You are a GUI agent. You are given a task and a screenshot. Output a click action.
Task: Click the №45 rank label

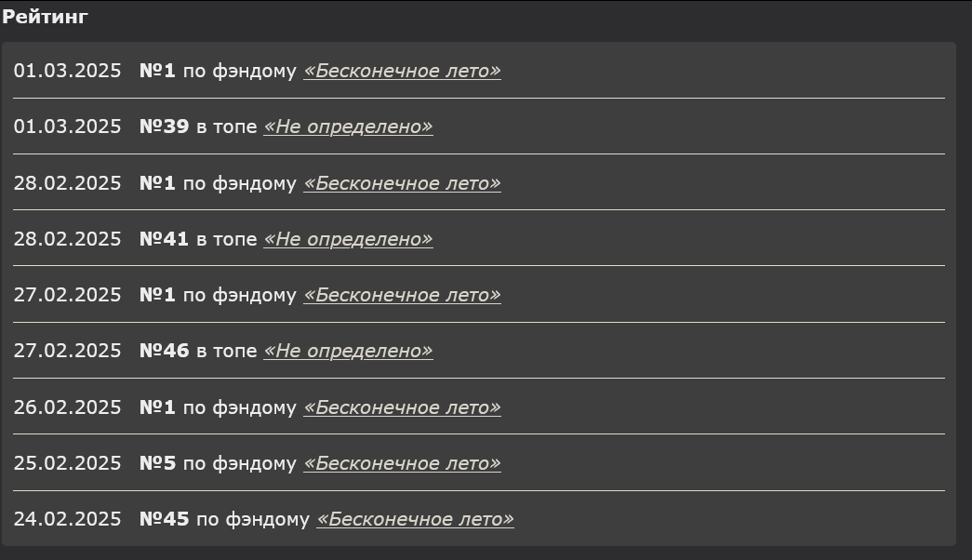[x=164, y=519]
